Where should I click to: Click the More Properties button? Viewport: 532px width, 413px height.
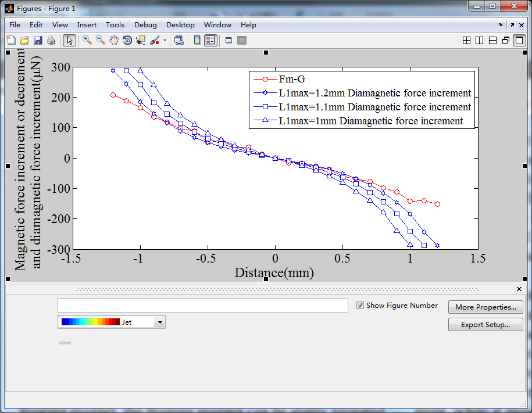[x=485, y=307]
